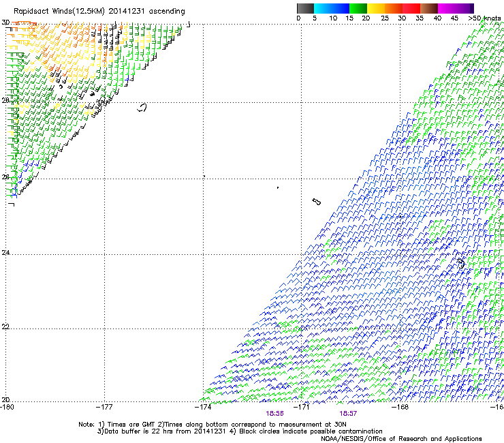Click the longitude label '-180'
The width and height of the screenshot is (504, 443).
7,408
